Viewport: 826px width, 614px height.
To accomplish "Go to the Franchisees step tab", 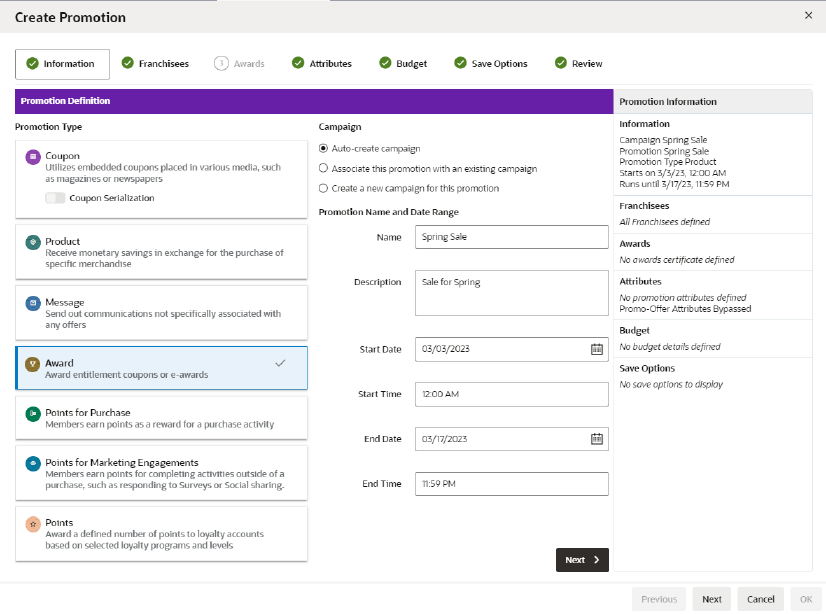I will click(155, 64).
